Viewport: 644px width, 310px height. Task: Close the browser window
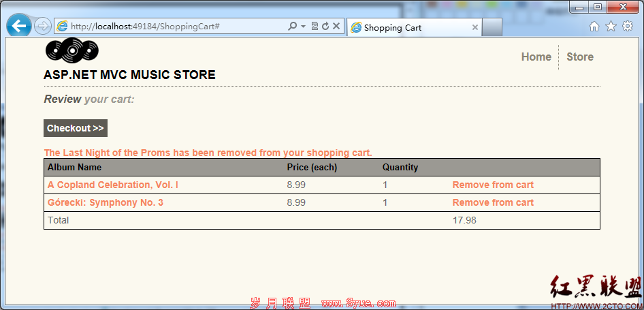[623, 7]
